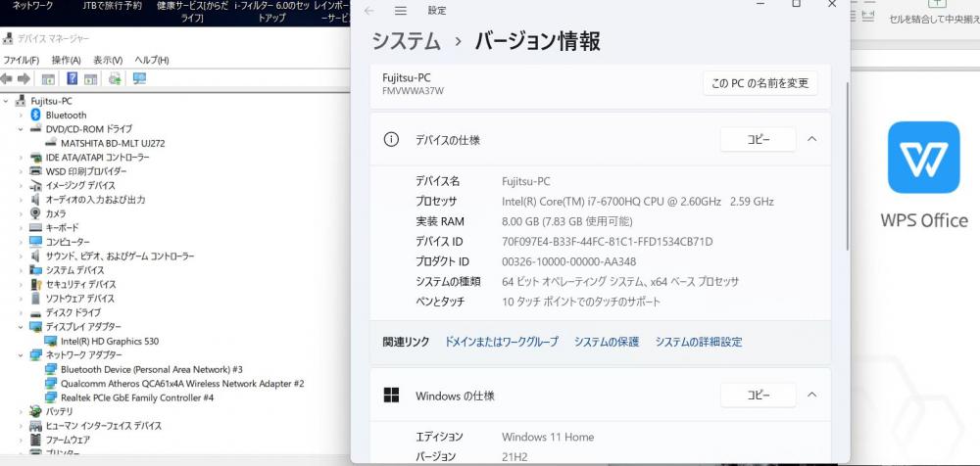This screenshot has width=980, height=466.
Task: Click the edition value Windows 11 Home
Action: [548, 437]
